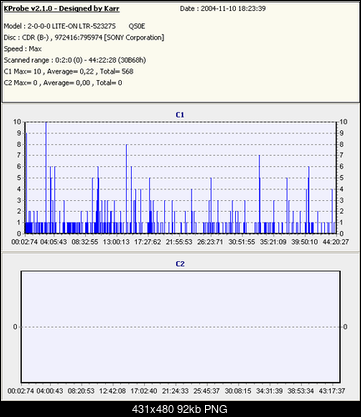Viewport: 361px width, 417px height.
Task: Click the C1 Max= 10 statistics line
Action: tap(68, 71)
